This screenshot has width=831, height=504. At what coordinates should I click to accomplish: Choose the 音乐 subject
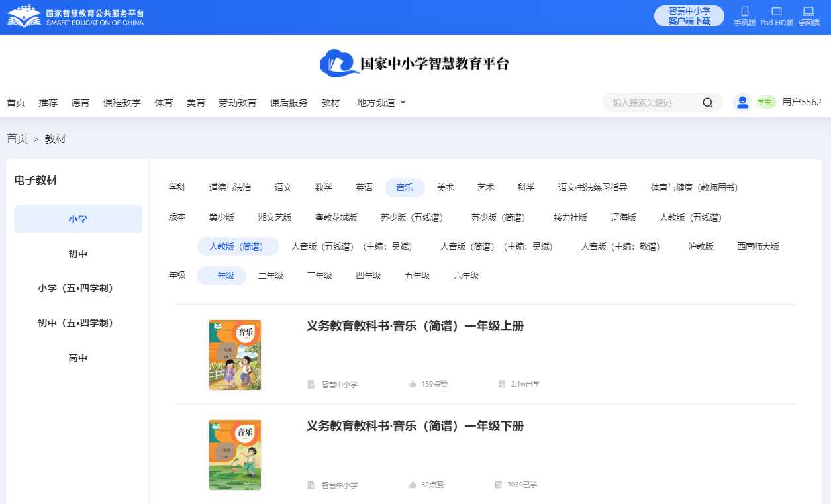pos(405,188)
